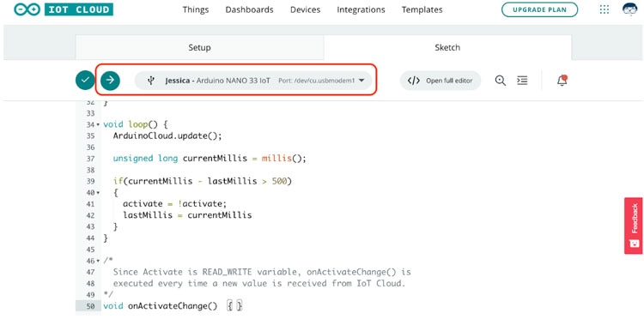Collapse the block fold at line 40
Screen dimensions: 644x319
[x=98, y=193]
